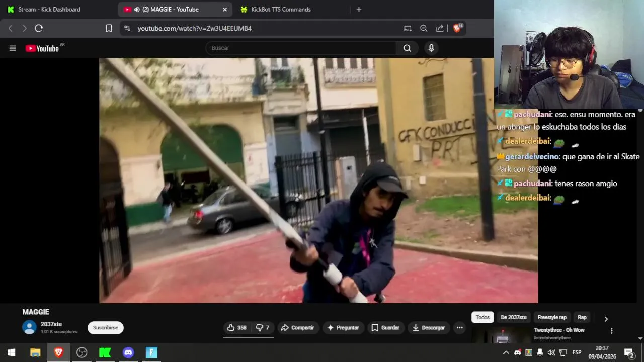644x362 pixels.
Task: Subscribe to 2037stu with Suscribirse
Action: (106, 328)
